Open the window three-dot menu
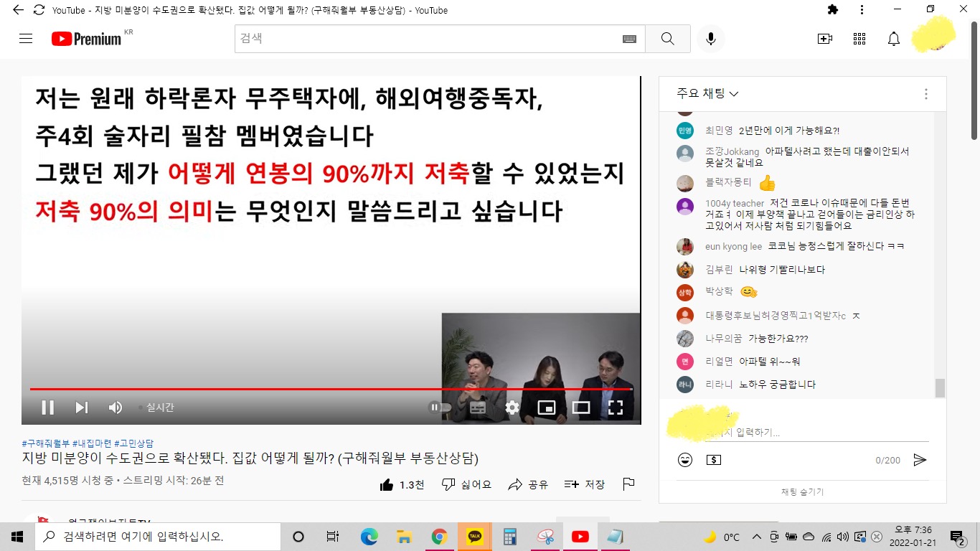This screenshot has width=980, height=551. [862, 9]
